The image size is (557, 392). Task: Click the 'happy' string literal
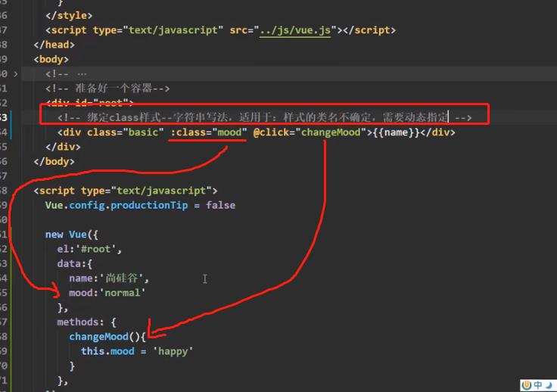coord(173,352)
